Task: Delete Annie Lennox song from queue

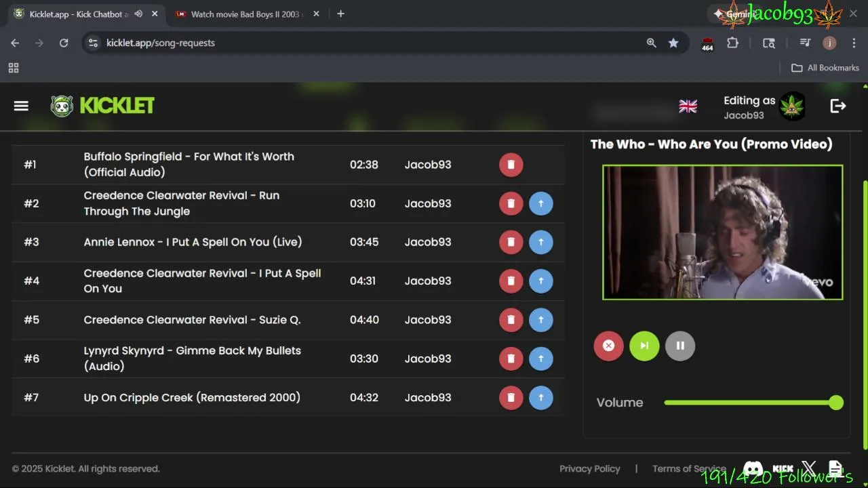Action: (x=511, y=242)
